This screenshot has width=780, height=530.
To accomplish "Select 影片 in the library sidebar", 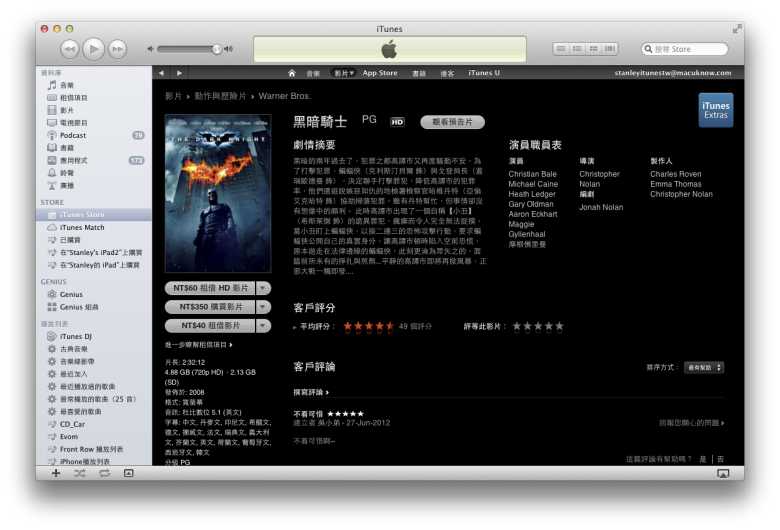I will tap(94, 110).
